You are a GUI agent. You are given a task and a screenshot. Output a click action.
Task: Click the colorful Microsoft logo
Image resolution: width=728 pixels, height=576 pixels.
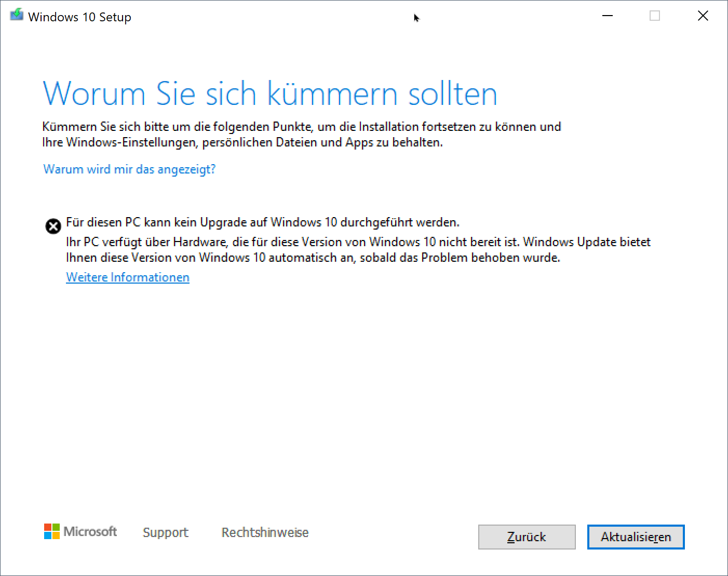point(51,531)
